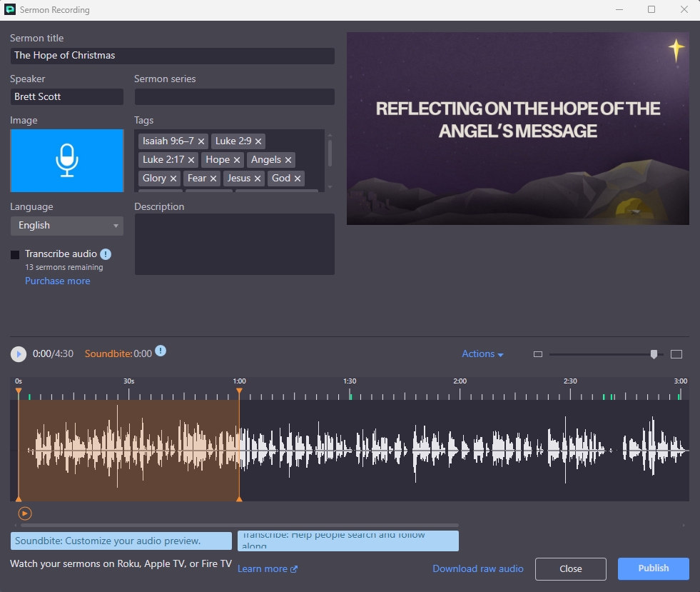Image resolution: width=700 pixels, height=592 pixels.
Task: Click the Close button
Action: tap(571, 568)
